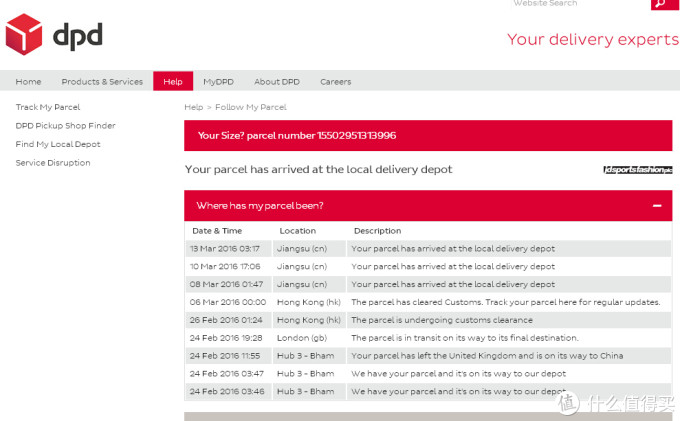Click the website search magnifier button

point(665,4)
